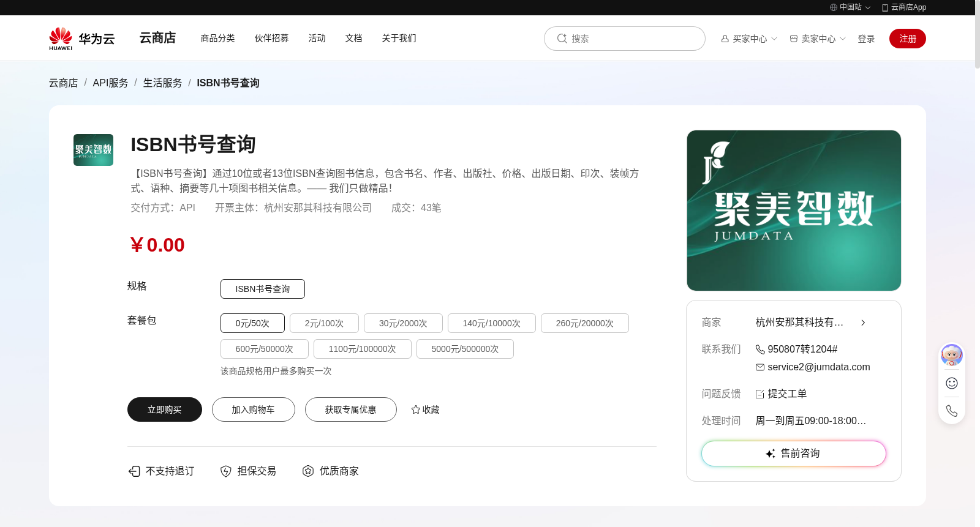The height and width of the screenshot is (527, 980).
Task: Click the 成交：43笔 text
Action: coord(417,208)
